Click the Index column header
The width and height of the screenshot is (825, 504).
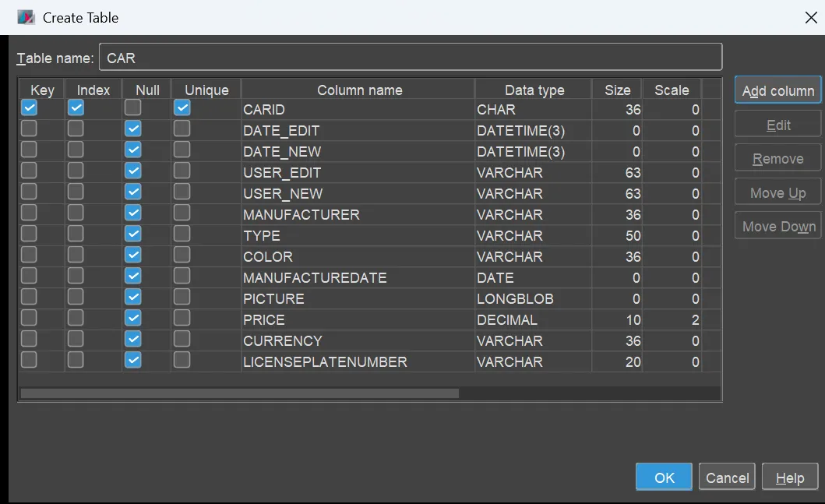[93, 90]
